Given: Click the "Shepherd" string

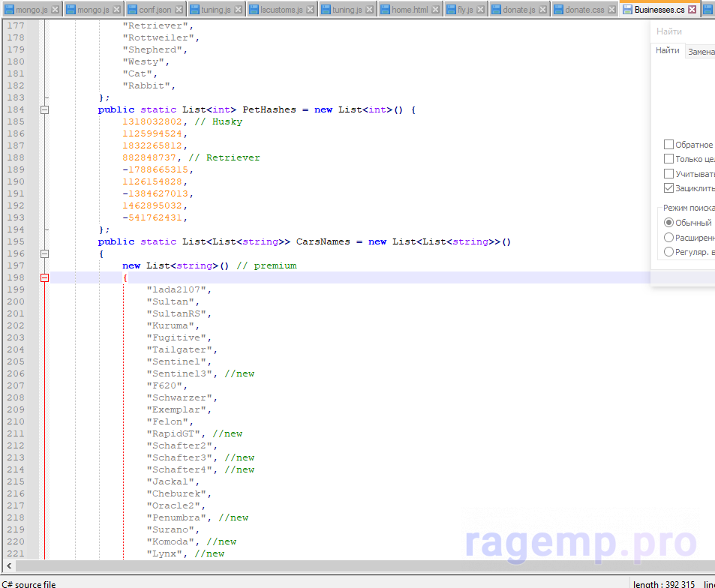Looking at the screenshot, I should [152, 49].
